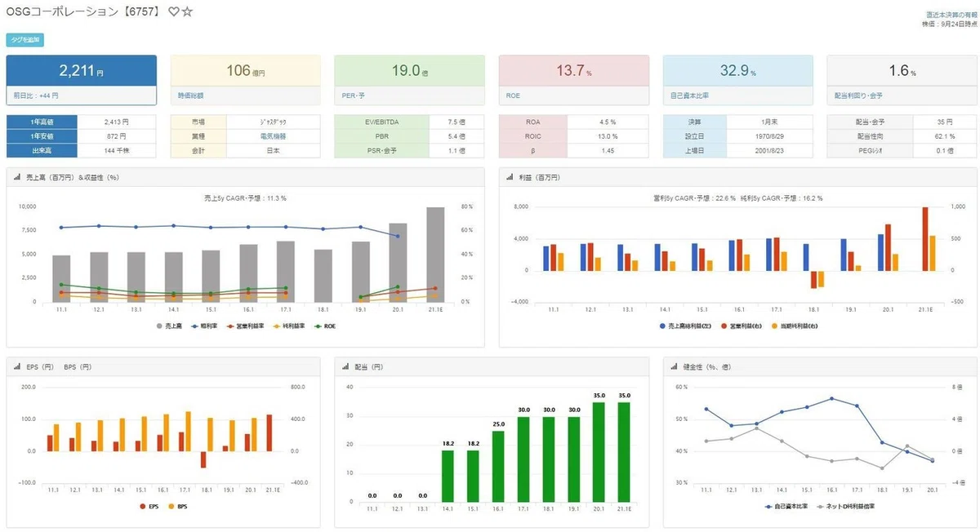The height and width of the screenshot is (532, 980).
Task: Click the PSR・会予 value 1.1 倍
Action: (x=457, y=151)
